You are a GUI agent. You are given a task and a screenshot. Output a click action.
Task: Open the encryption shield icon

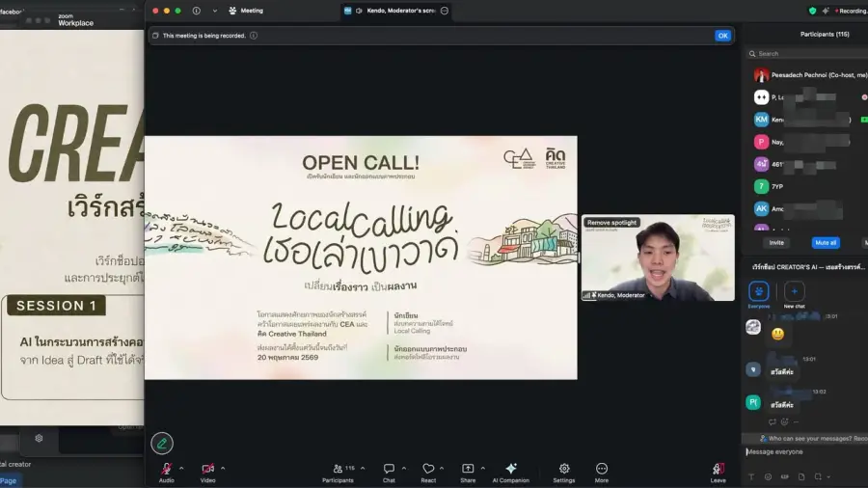click(x=812, y=11)
